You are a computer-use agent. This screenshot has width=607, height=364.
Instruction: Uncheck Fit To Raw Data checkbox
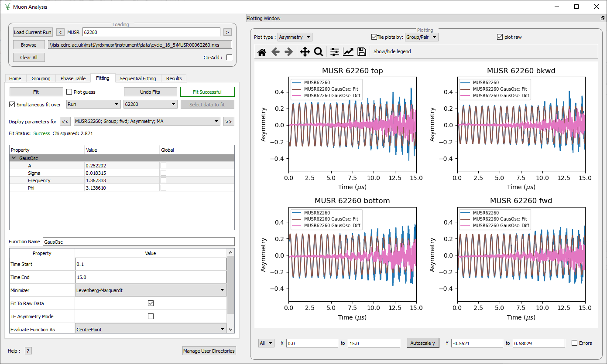(151, 303)
